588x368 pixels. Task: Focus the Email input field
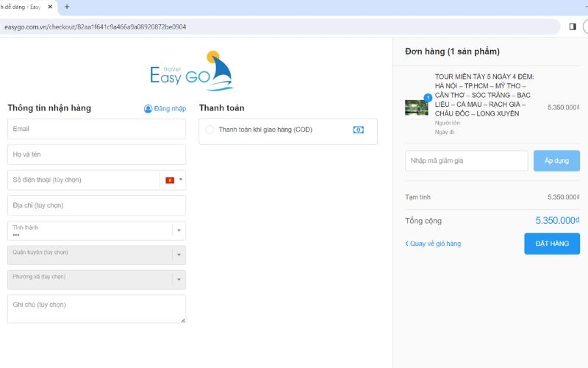point(96,129)
